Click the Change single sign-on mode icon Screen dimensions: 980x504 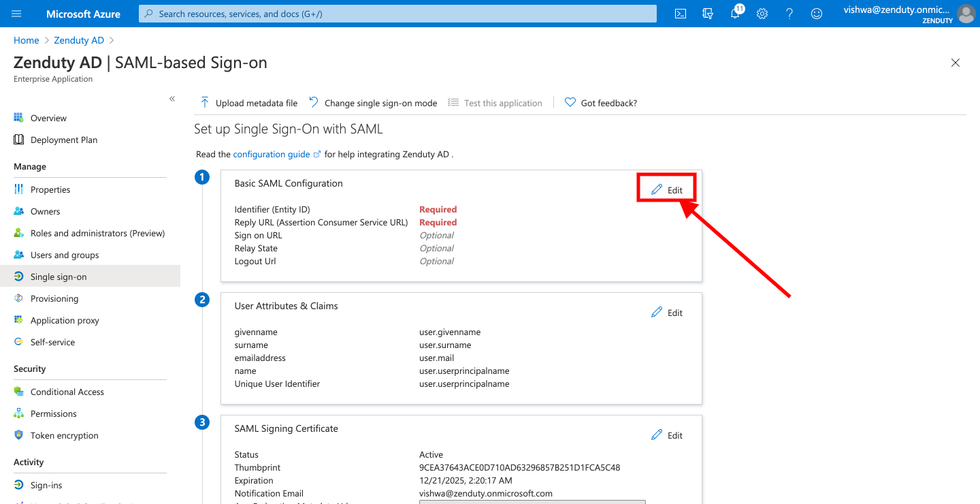(314, 102)
